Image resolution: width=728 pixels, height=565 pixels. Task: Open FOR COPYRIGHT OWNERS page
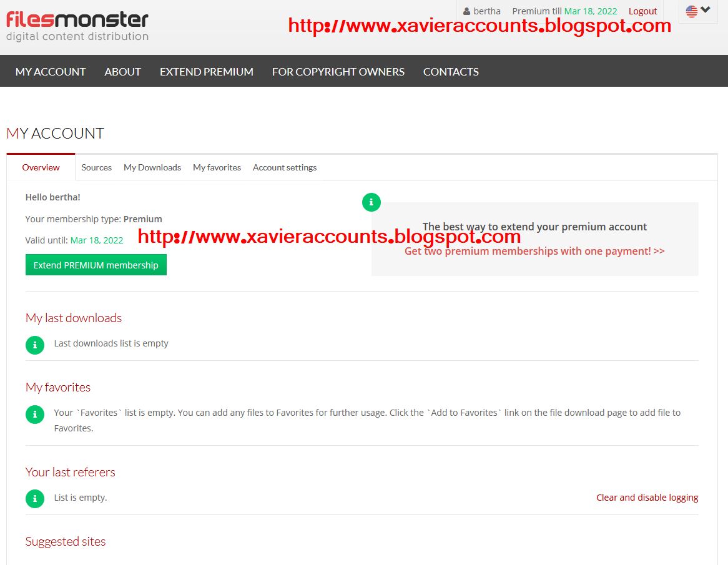338,72
